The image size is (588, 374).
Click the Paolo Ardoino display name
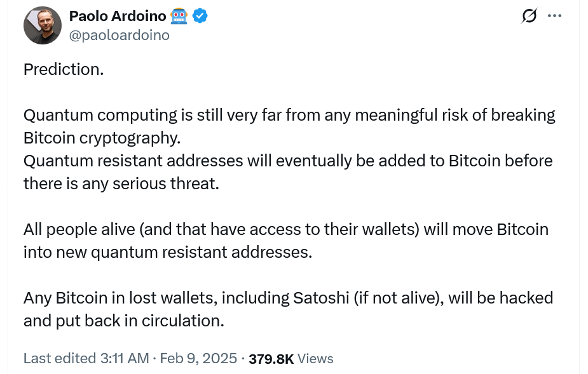[x=116, y=16]
